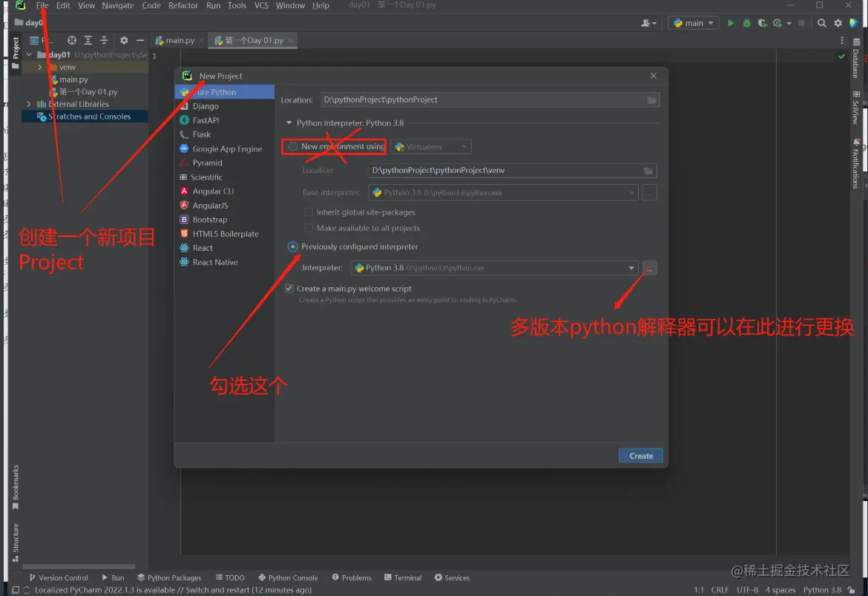The image size is (868, 596).
Task: Close the New Project dialog
Action: [653, 76]
